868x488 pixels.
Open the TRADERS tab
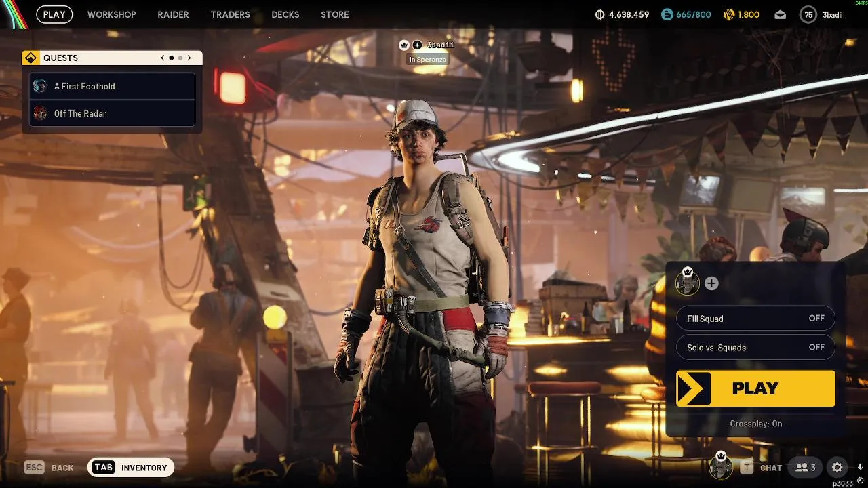coord(230,14)
